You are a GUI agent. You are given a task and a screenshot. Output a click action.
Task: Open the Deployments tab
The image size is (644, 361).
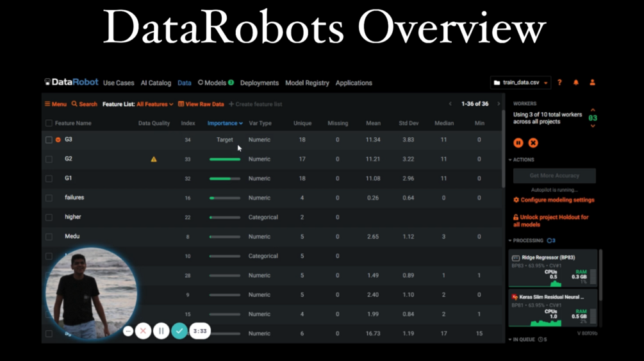click(x=260, y=83)
